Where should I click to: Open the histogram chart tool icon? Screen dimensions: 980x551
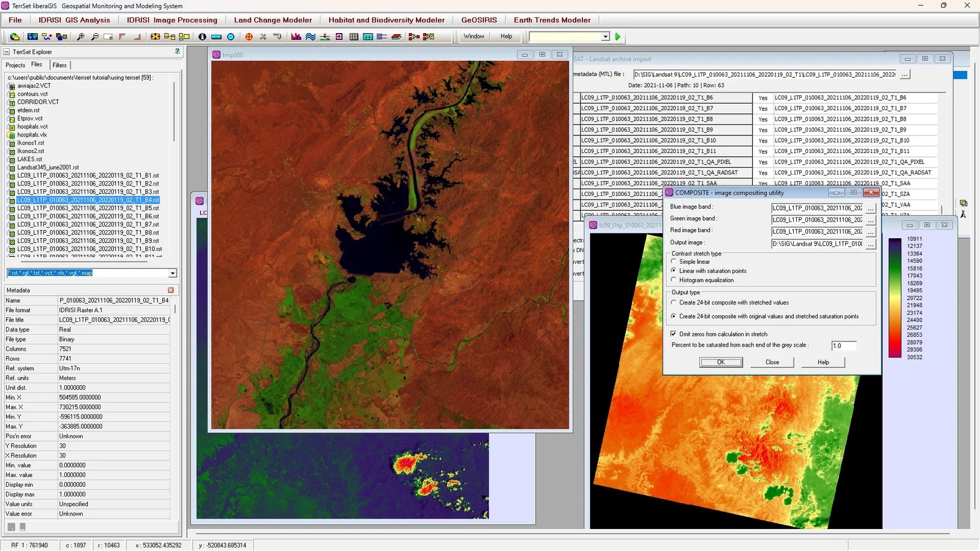coord(296,37)
